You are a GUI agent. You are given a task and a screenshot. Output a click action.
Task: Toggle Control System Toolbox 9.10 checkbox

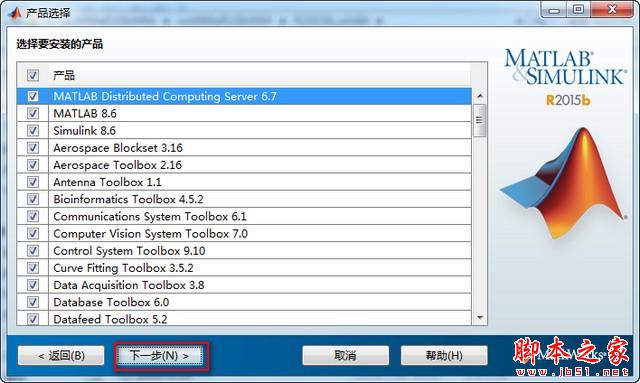click(x=33, y=250)
